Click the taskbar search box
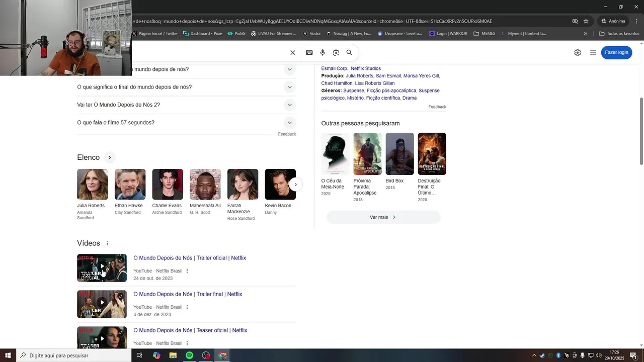 (74, 355)
